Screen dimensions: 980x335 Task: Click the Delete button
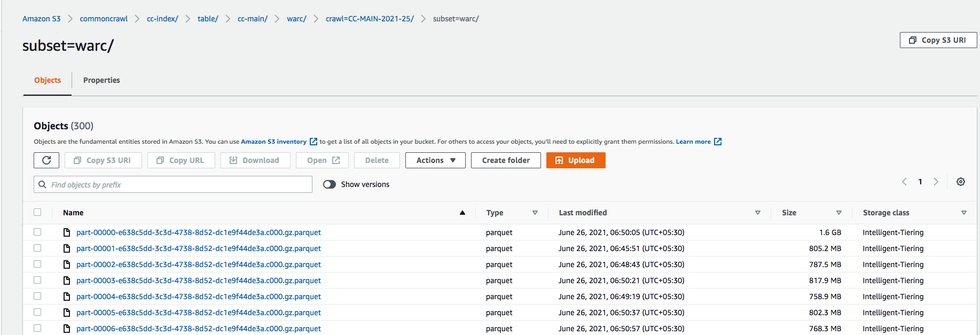pos(377,160)
